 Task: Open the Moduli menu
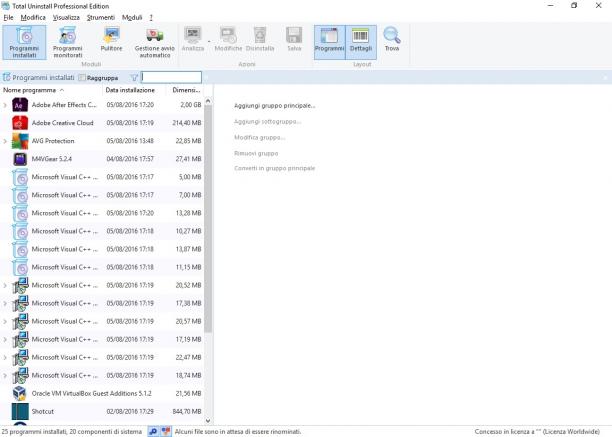point(132,18)
